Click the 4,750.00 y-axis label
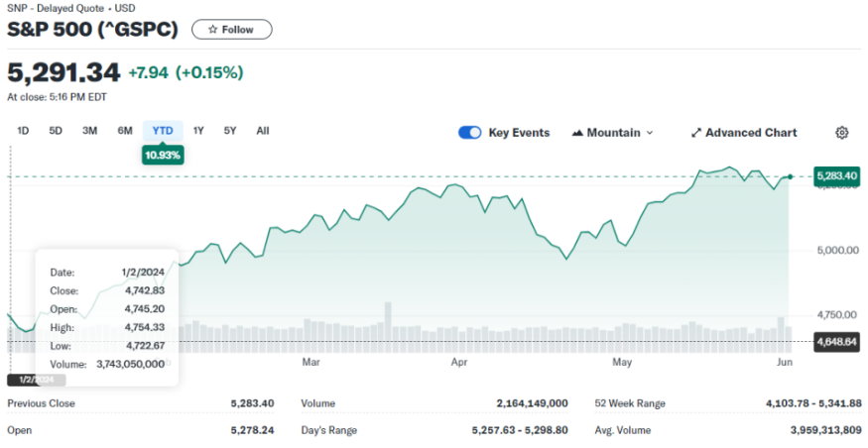Screen dimensions: 868x448 tap(837, 315)
